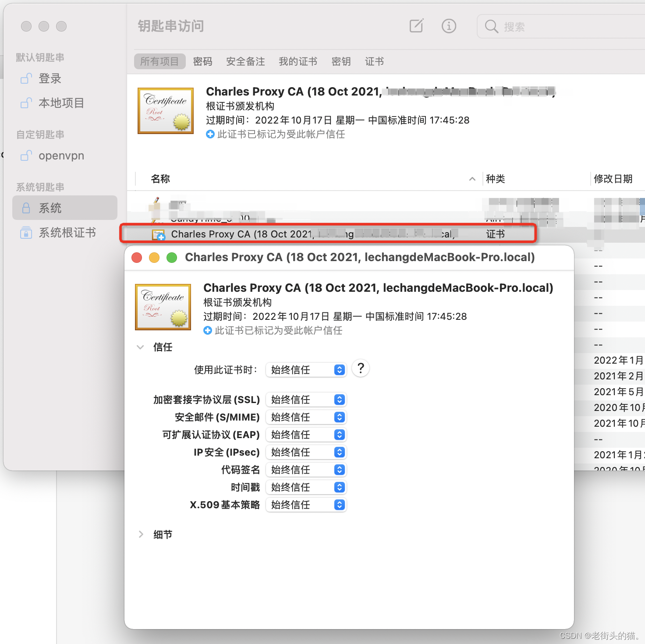Open the S/MIME trust dropdown
645x644 pixels.
click(x=306, y=417)
